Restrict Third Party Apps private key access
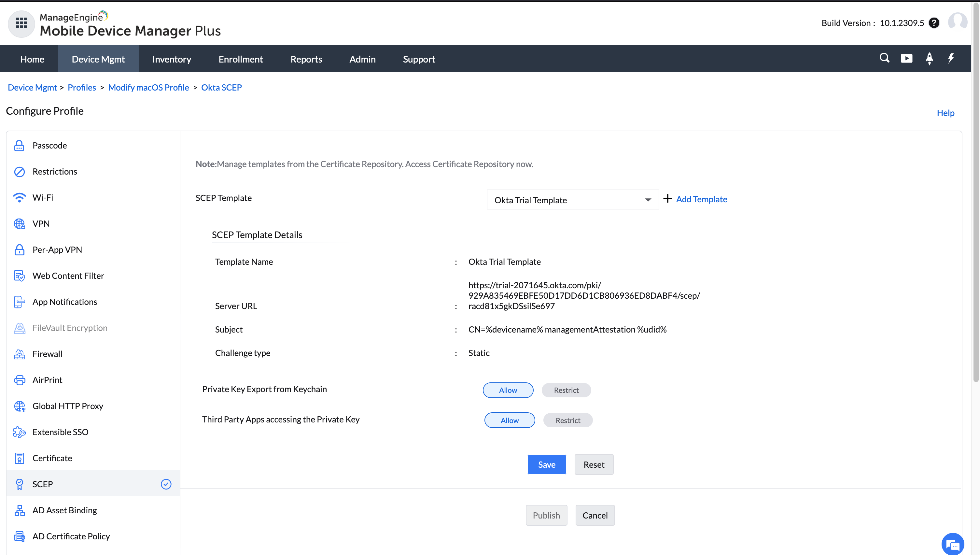 coord(568,420)
